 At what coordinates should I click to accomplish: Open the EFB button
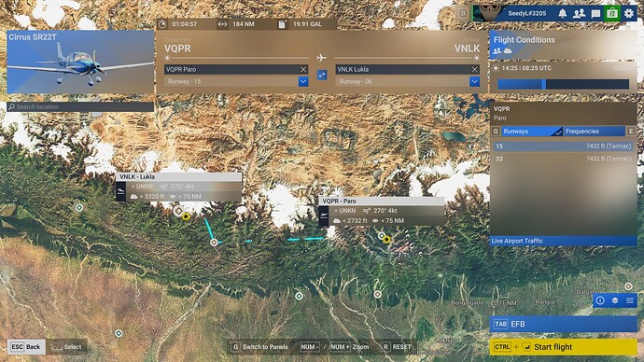coord(563,325)
